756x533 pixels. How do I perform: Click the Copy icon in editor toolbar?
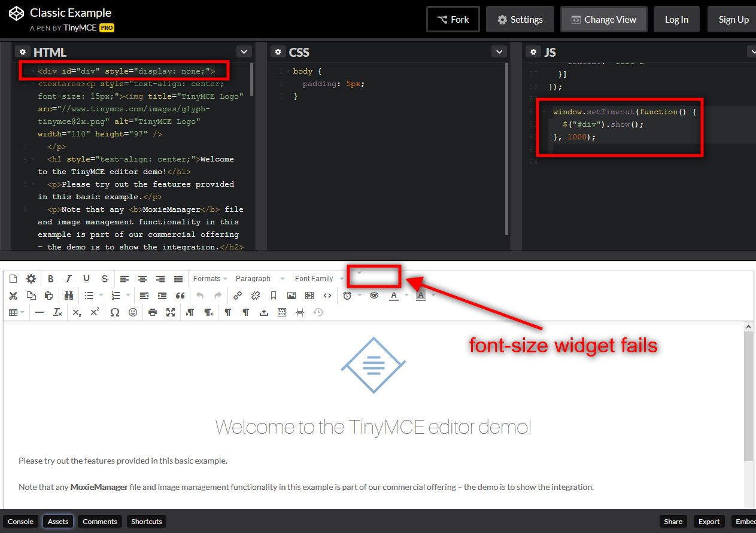[x=31, y=296]
